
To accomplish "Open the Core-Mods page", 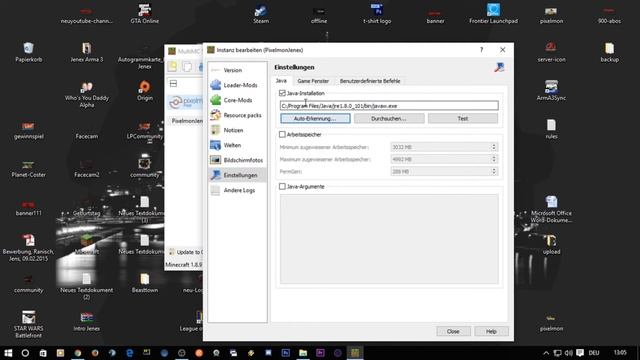I will (237, 100).
